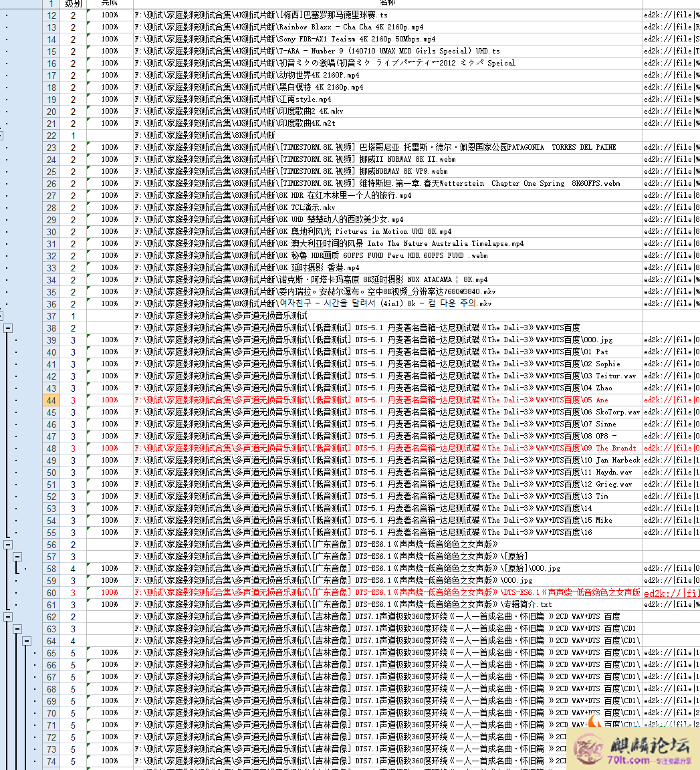Select the 声声烧 folder path in row 56
The image size is (700, 770).
pyautogui.click(x=388, y=545)
